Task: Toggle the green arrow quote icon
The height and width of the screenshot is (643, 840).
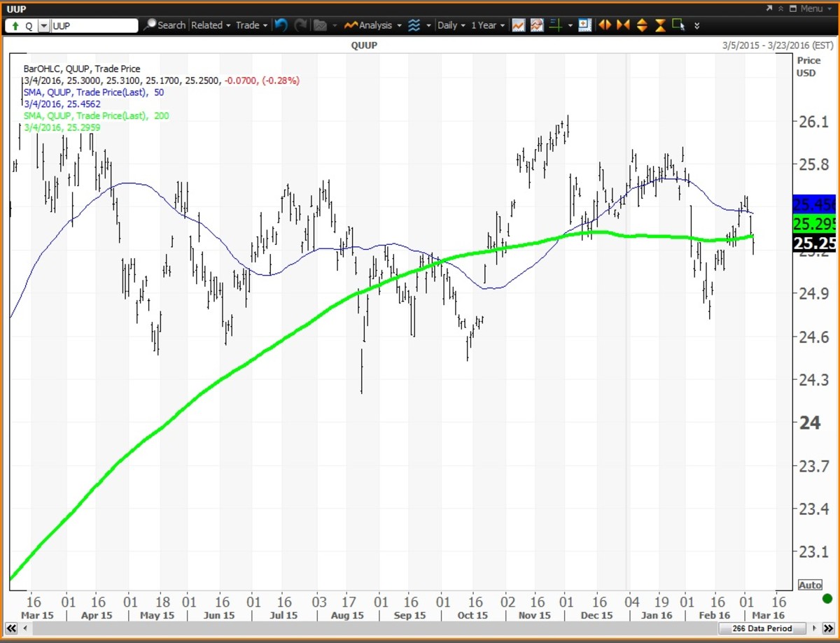Action: pos(15,26)
